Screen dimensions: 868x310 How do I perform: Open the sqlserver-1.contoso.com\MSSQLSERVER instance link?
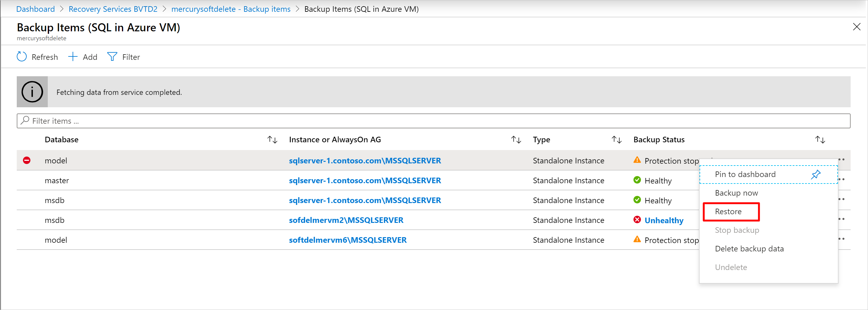(365, 161)
